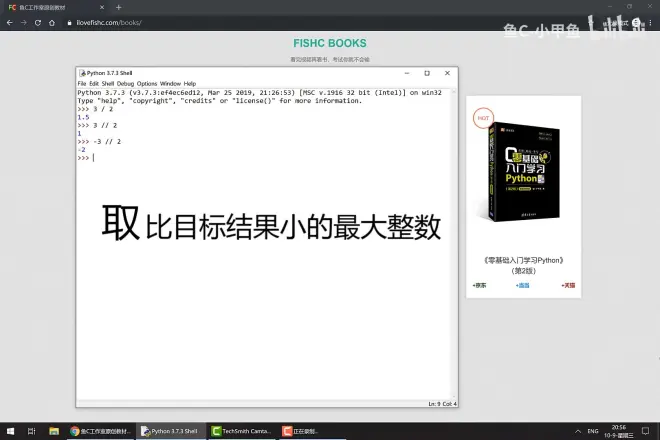This screenshot has width=660, height=440.
Task: Open the Windows Start menu
Action: pyautogui.click(x=9, y=431)
